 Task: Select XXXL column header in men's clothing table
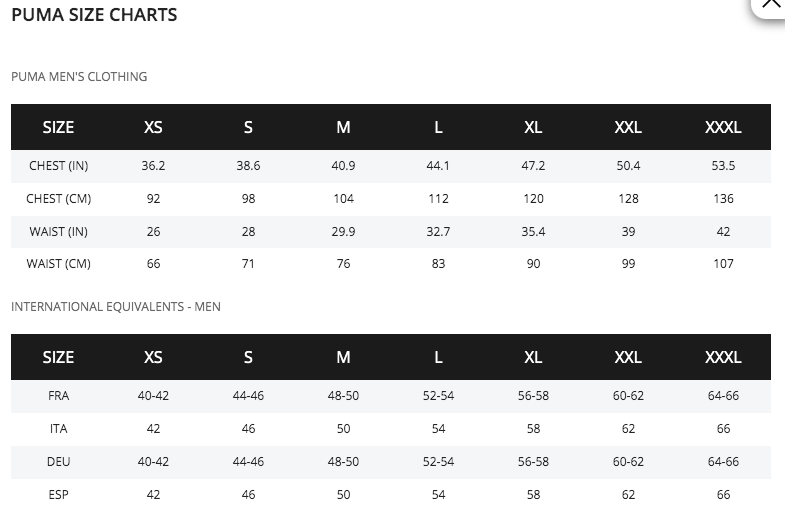(x=723, y=127)
